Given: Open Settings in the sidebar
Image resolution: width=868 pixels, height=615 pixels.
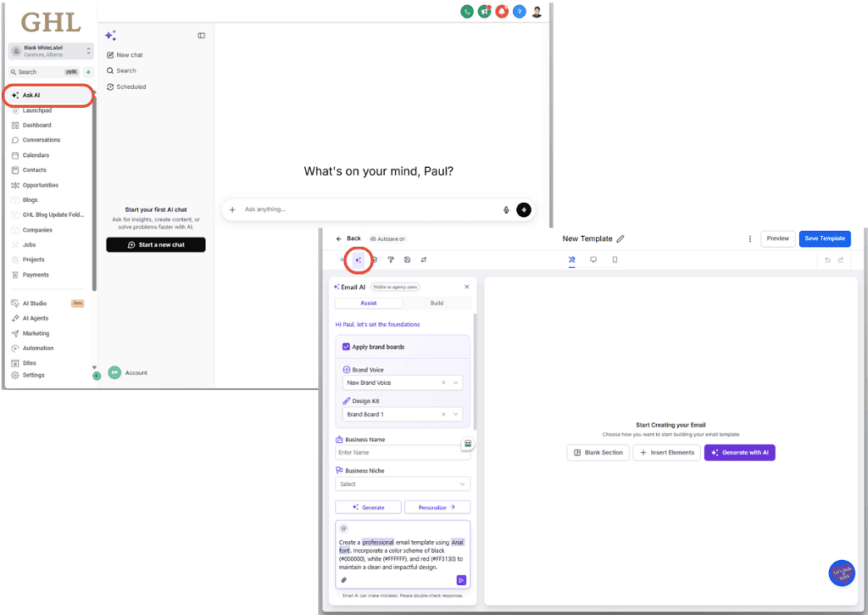Looking at the screenshot, I should (33, 375).
